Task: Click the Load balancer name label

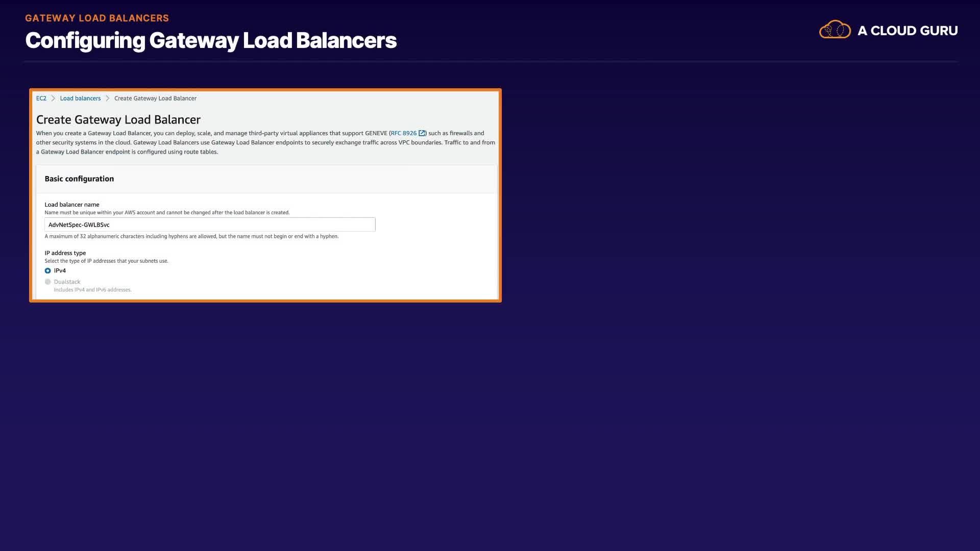Action: point(71,205)
